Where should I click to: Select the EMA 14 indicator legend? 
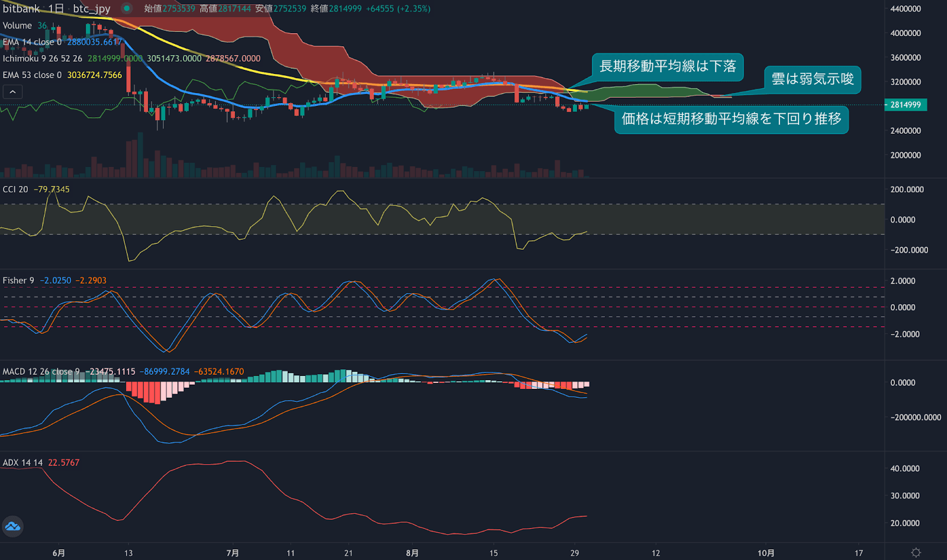click(32, 42)
